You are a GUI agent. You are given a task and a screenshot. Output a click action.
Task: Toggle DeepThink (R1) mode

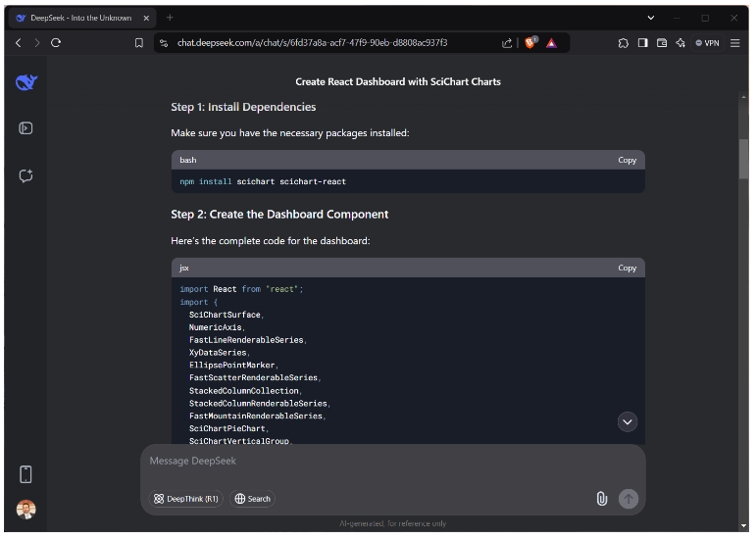coord(186,499)
